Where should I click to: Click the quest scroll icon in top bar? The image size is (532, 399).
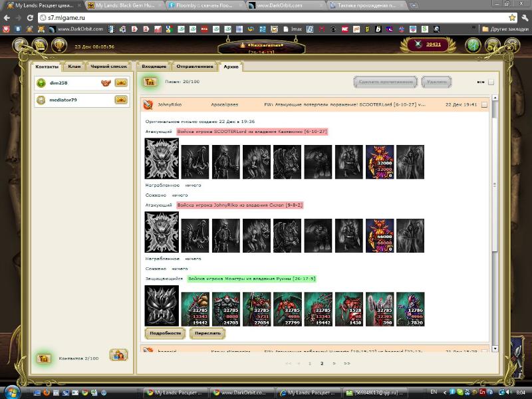40,45
